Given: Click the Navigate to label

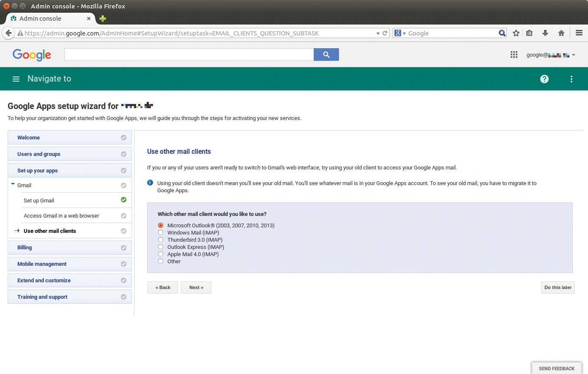Looking at the screenshot, I should click(x=49, y=79).
